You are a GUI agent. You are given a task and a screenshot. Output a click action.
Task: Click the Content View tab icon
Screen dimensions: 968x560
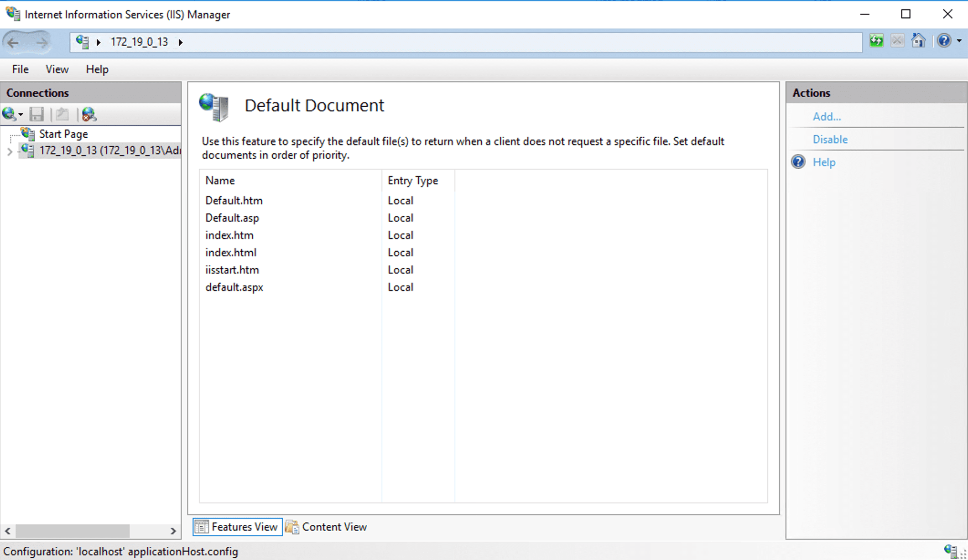tap(292, 527)
